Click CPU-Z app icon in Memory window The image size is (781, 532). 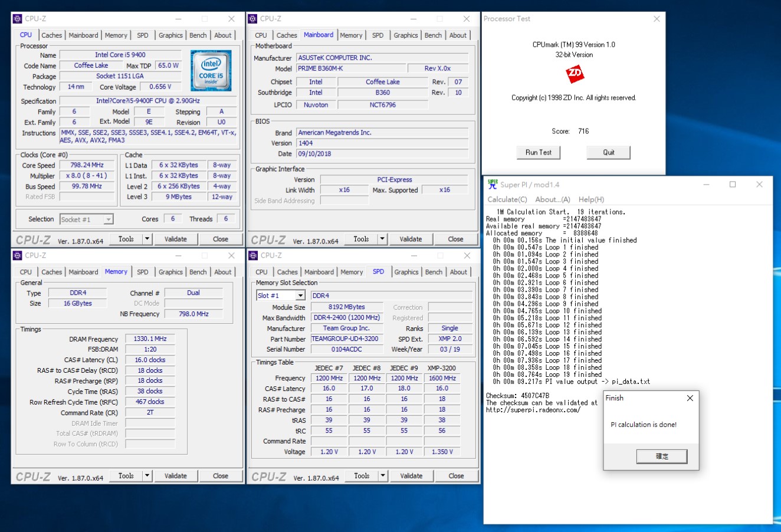18,255
